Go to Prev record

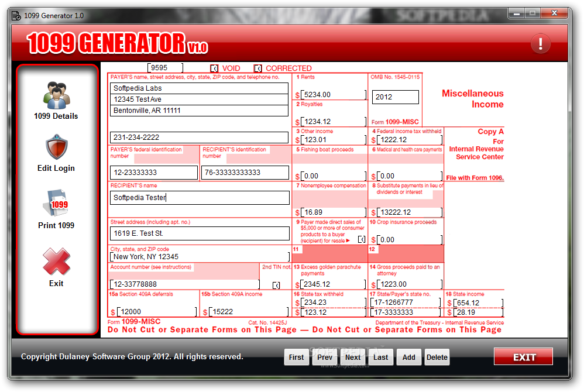[x=324, y=357]
